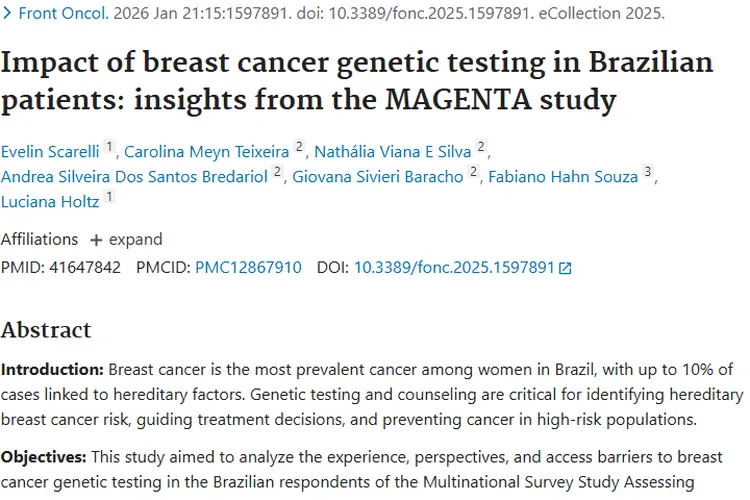The image size is (750, 500).
Task: View author Giovana Sivieri Baracho
Action: tap(377, 177)
